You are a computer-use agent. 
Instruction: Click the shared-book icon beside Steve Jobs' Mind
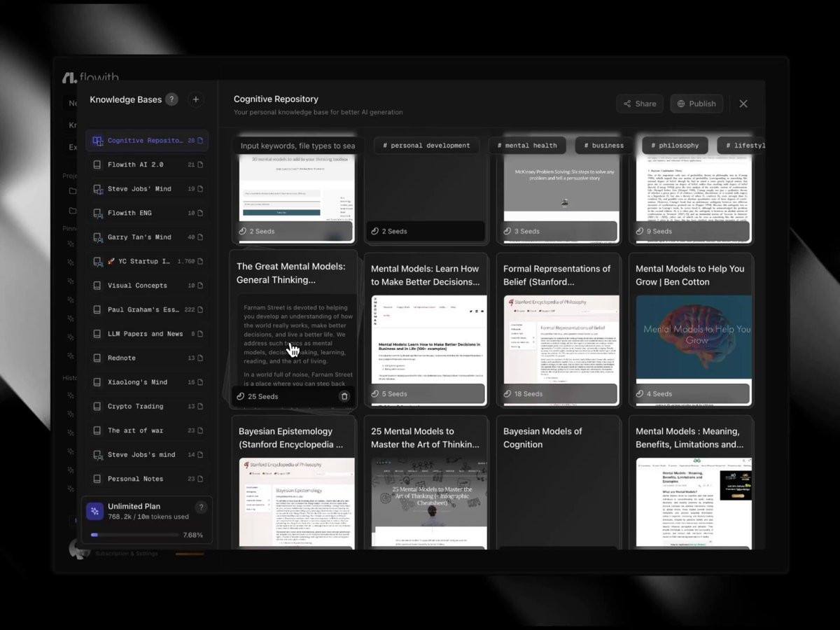[x=98, y=189]
